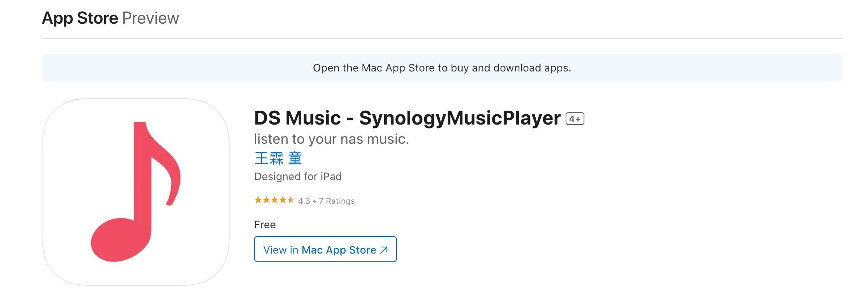Click the first orange rating star
The image size is (868, 294).
pos(258,200)
